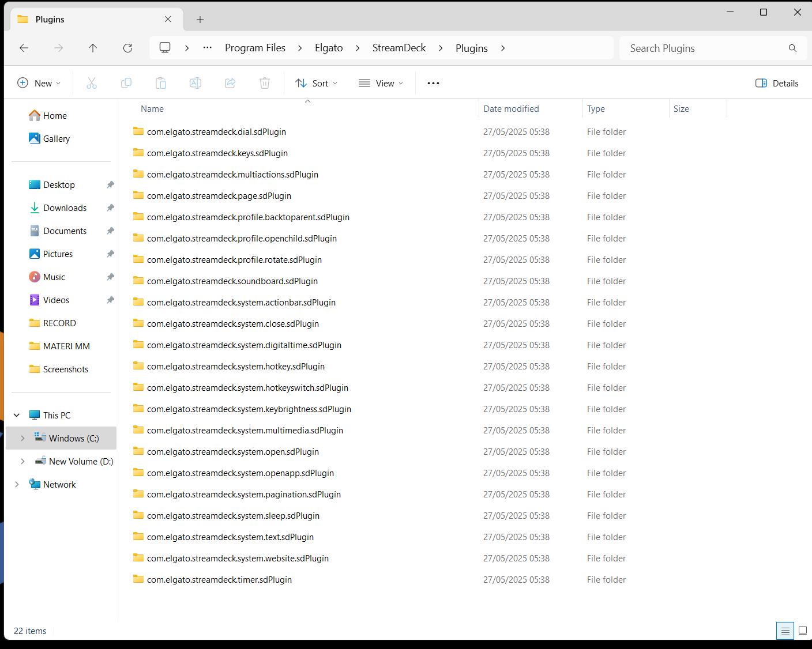Open the Plugins tab

pyautogui.click(x=92, y=19)
